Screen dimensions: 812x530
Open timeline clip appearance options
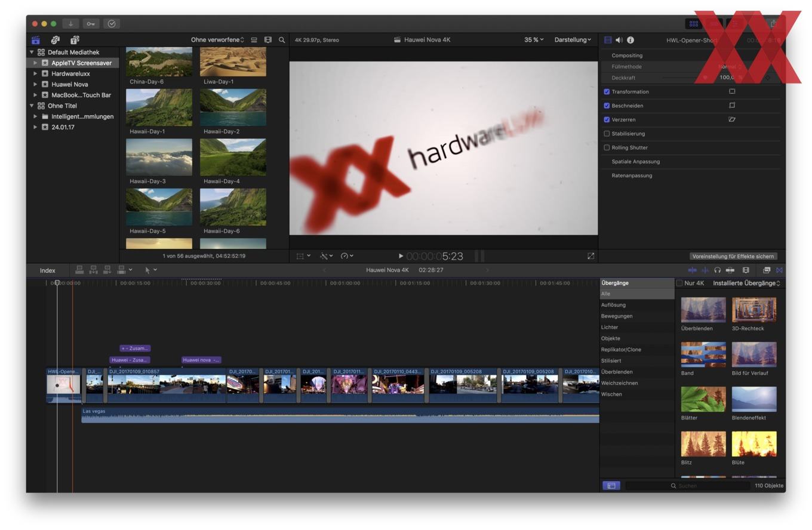pyautogui.click(x=746, y=270)
